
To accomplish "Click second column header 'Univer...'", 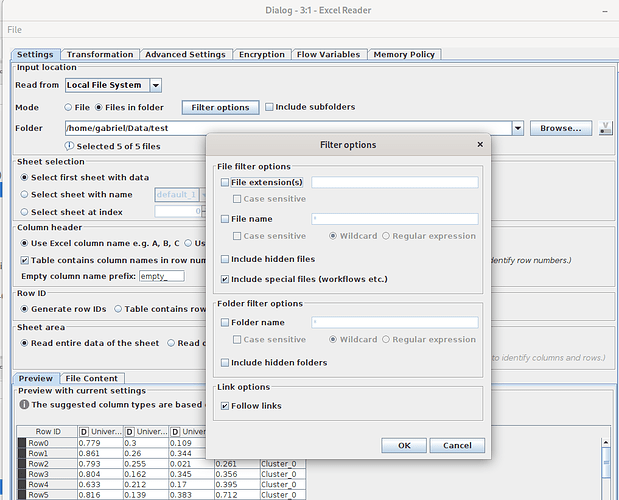I will [146, 431].
